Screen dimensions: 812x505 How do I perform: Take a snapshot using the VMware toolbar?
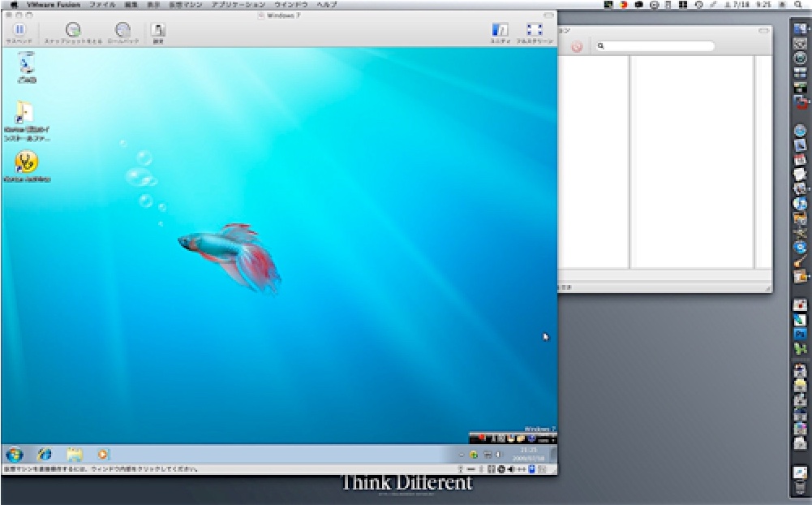point(73,30)
